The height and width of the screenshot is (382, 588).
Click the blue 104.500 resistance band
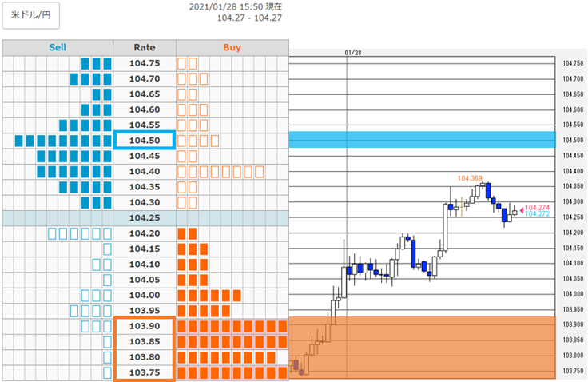[x=422, y=140]
